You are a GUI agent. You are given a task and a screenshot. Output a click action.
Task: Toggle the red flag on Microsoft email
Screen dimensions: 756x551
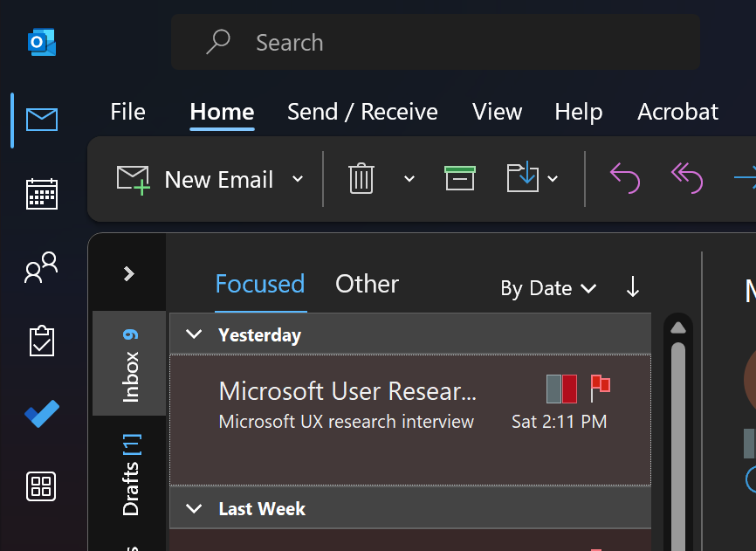pyautogui.click(x=601, y=387)
